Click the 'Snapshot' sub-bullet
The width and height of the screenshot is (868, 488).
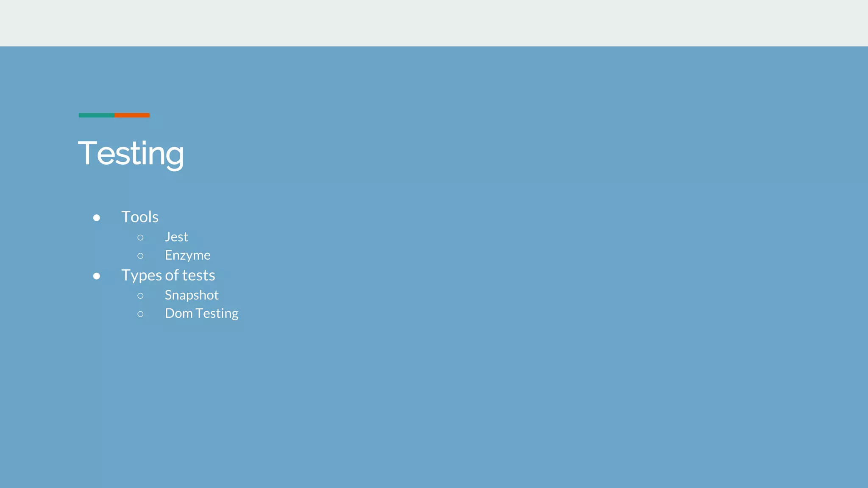click(x=192, y=295)
